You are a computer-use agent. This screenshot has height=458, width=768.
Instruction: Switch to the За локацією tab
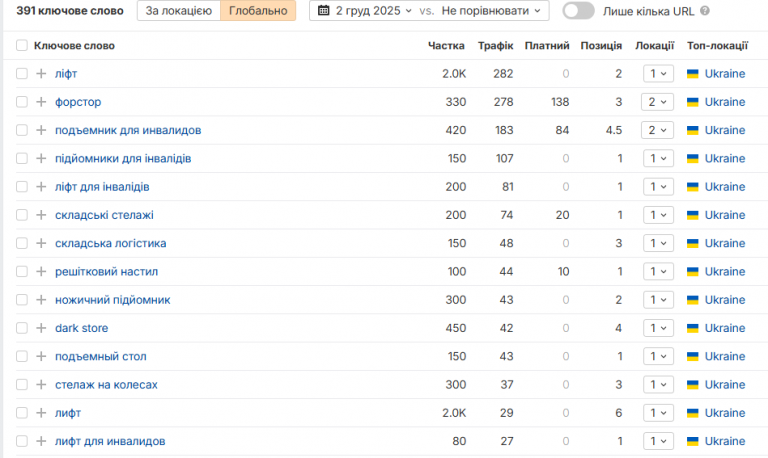tap(179, 11)
